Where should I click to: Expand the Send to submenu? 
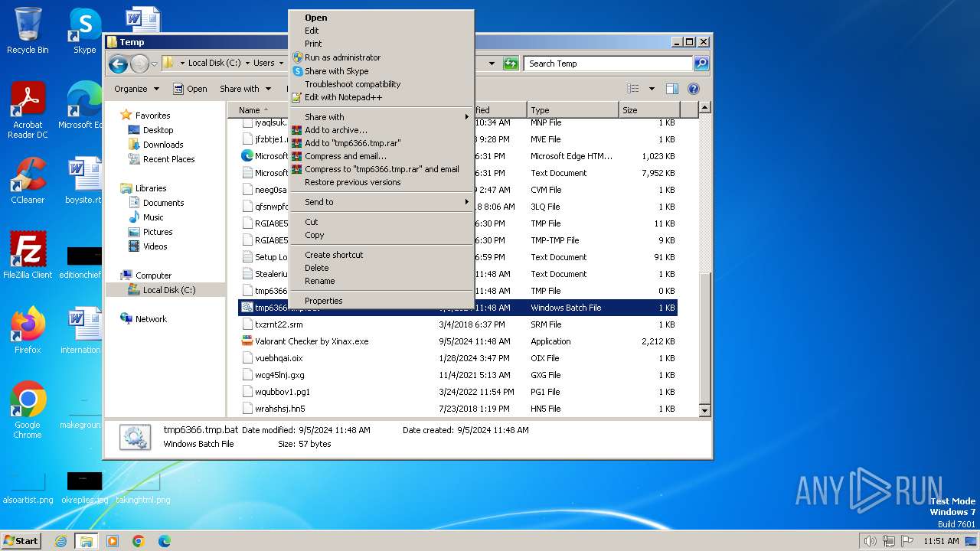381,202
